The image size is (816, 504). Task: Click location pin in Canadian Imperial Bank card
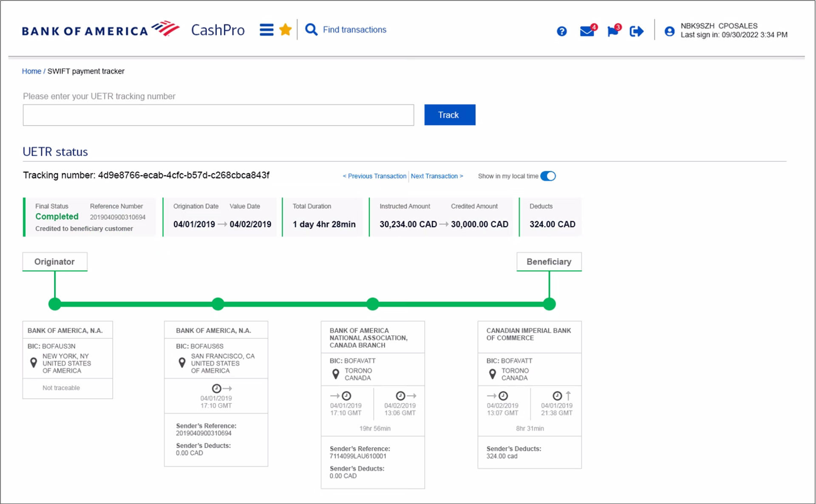(x=493, y=374)
